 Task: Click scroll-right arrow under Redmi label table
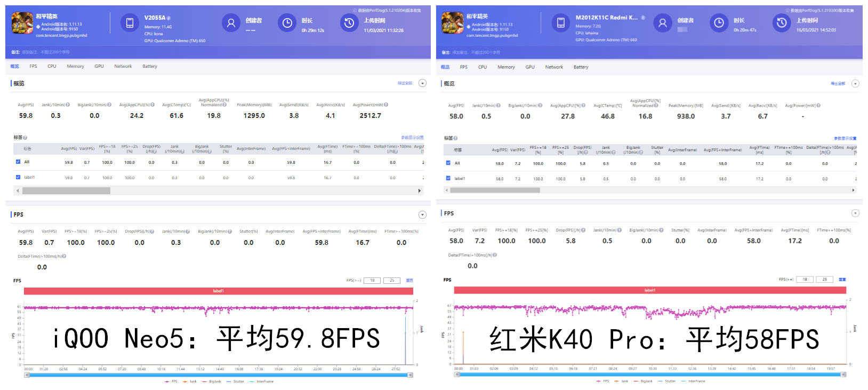point(853,190)
